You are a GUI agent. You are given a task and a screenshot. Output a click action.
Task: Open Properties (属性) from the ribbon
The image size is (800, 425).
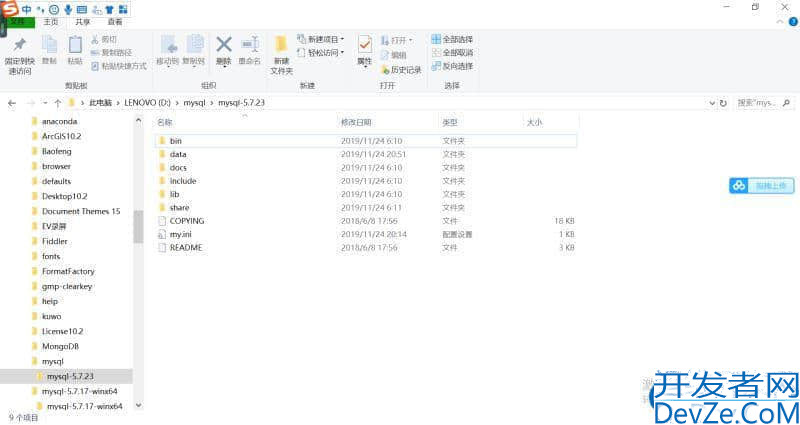pyautogui.click(x=364, y=50)
